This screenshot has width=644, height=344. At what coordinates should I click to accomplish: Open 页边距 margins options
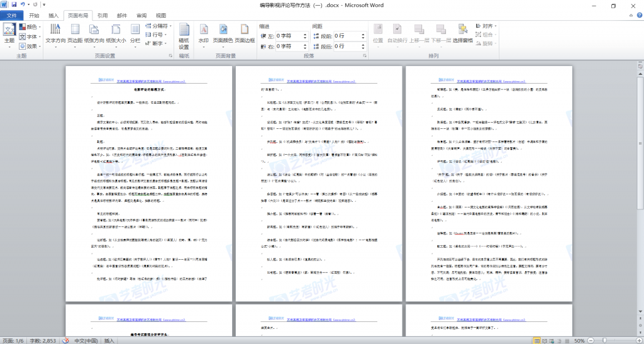pos(75,34)
